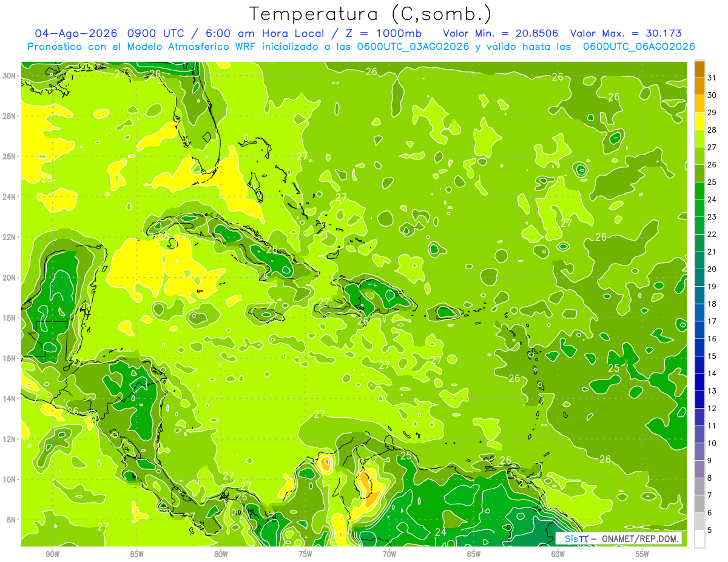Screen dimensions: 728x562
Task: Click the 18N latitude axis label
Action: [10, 318]
